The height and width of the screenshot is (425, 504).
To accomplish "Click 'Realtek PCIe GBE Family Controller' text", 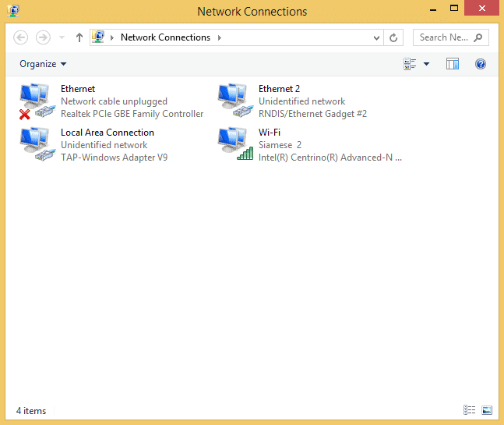I will tap(132, 114).
